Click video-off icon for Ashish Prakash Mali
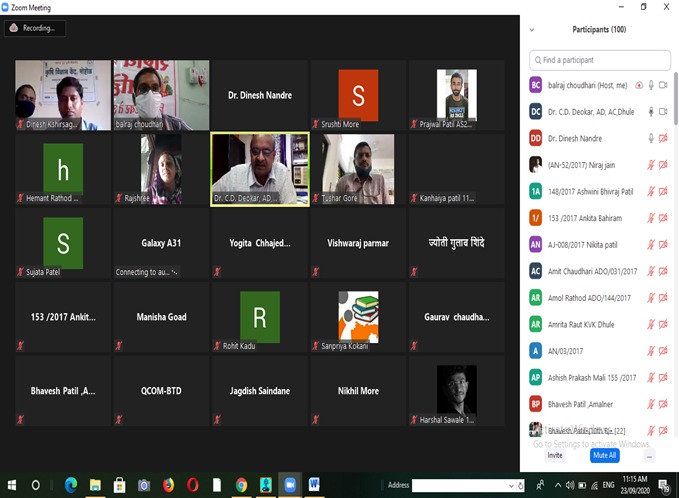The width and height of the screenshot is (679, 498). (x=663, y=378)
